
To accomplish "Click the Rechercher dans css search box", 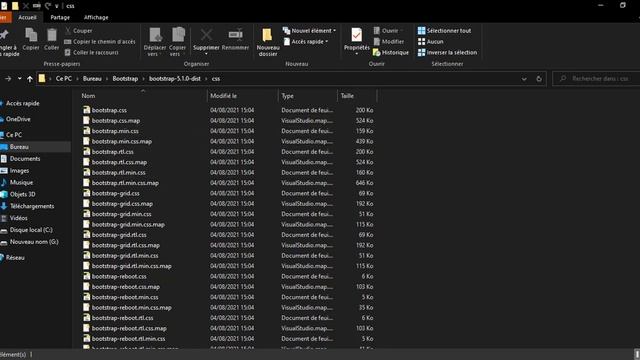I will pos(596,79).
